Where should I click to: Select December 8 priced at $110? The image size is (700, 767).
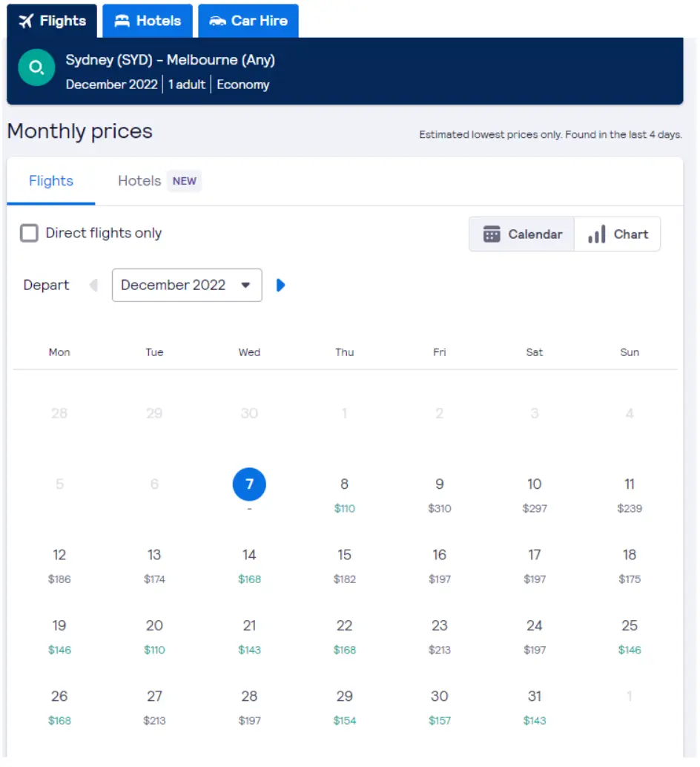pyautogui.click(x=344, y=495)
